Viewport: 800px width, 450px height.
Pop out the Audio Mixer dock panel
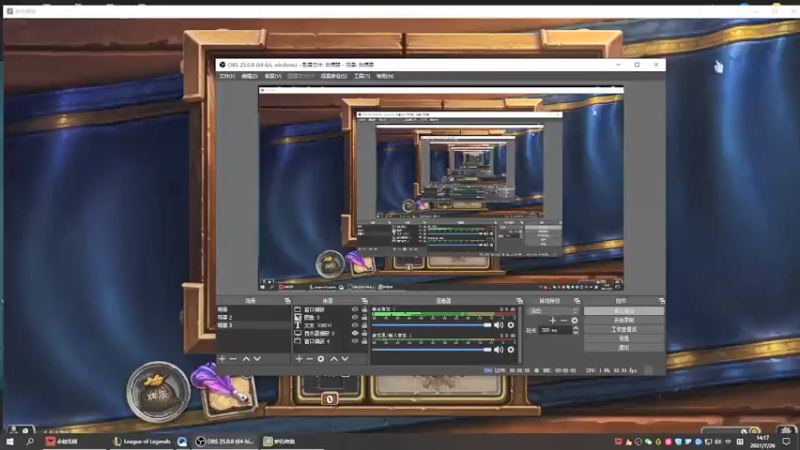[519, 301]
